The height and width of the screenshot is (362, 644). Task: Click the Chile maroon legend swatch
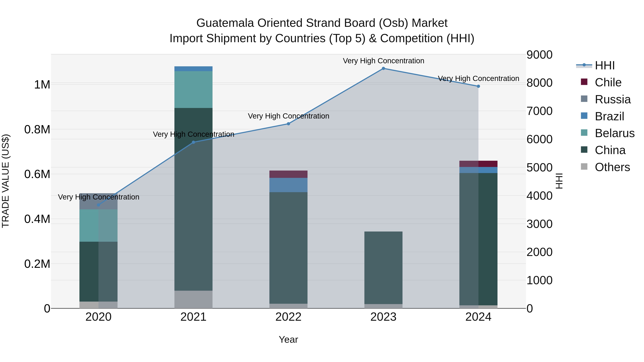584,82
